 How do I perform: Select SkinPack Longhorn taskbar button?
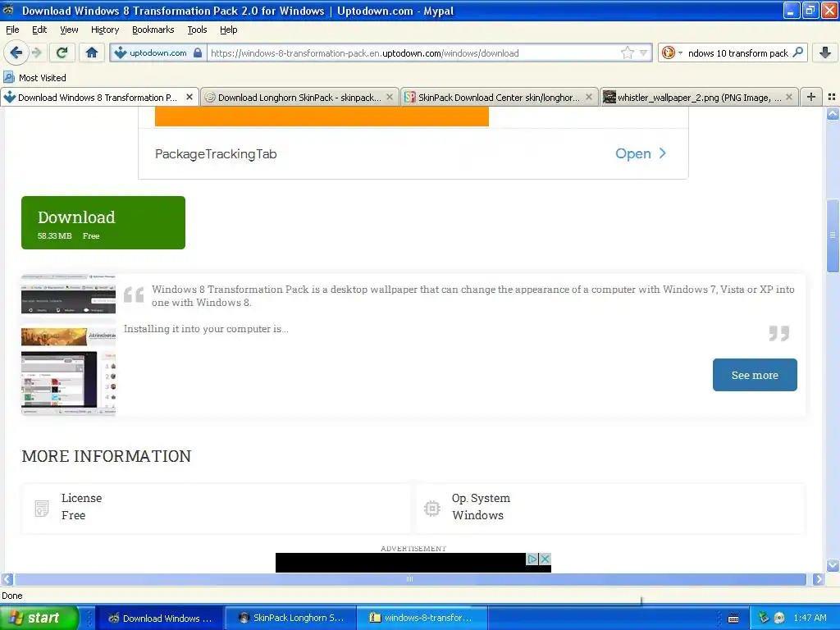click(291, 618)
